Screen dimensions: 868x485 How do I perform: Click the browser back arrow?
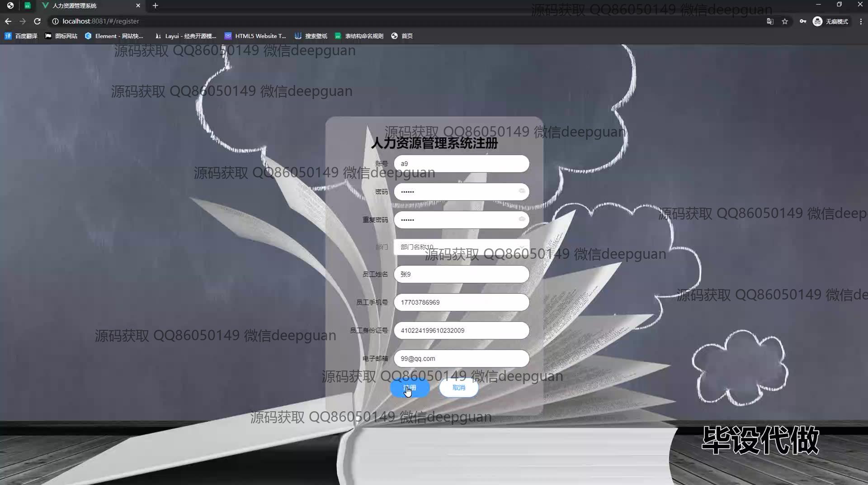(x=8, y=21)
